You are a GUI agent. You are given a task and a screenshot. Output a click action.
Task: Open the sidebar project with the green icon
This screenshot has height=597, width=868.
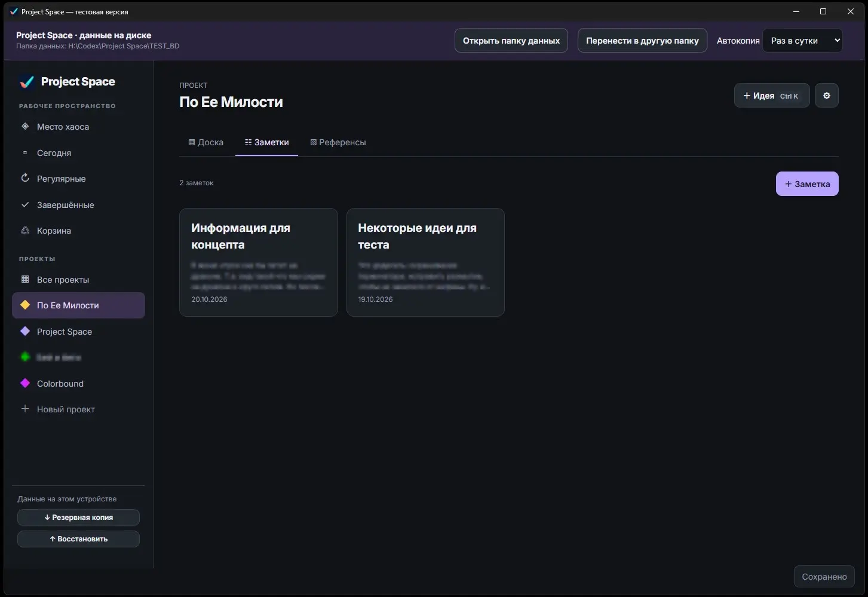[78, 357]
